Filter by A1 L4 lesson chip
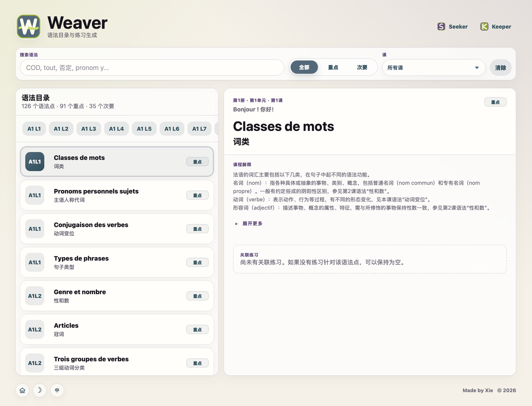 (x=116, y=129)
